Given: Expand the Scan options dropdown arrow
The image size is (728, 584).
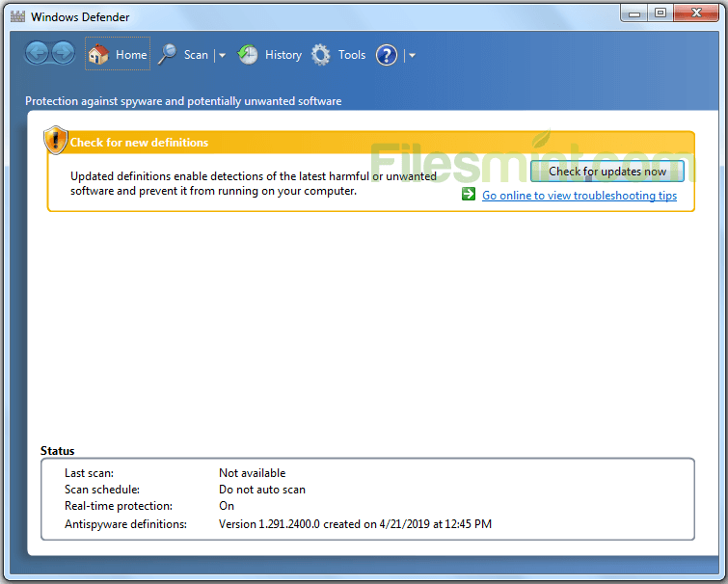Looking at the screenshot, I should pos(222,55).
